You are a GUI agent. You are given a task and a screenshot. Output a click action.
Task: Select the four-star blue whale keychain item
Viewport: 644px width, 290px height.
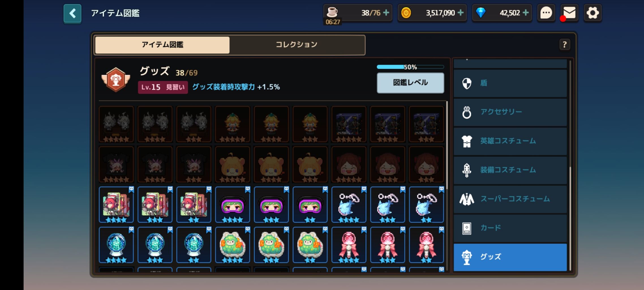pos(349,204)
